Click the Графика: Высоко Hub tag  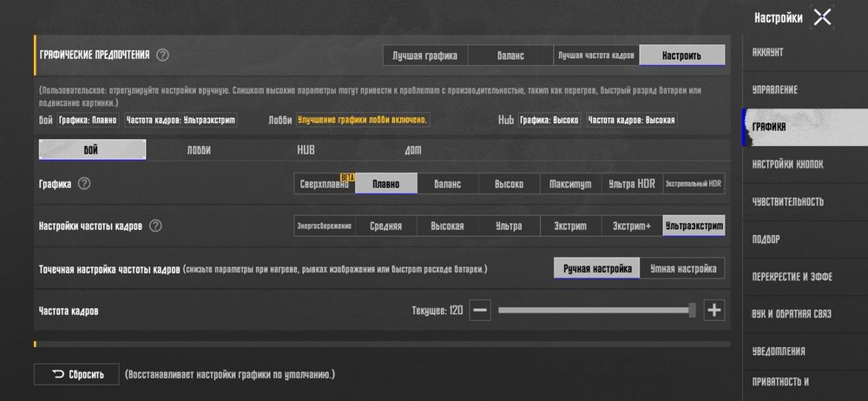(x=549, y=120)
